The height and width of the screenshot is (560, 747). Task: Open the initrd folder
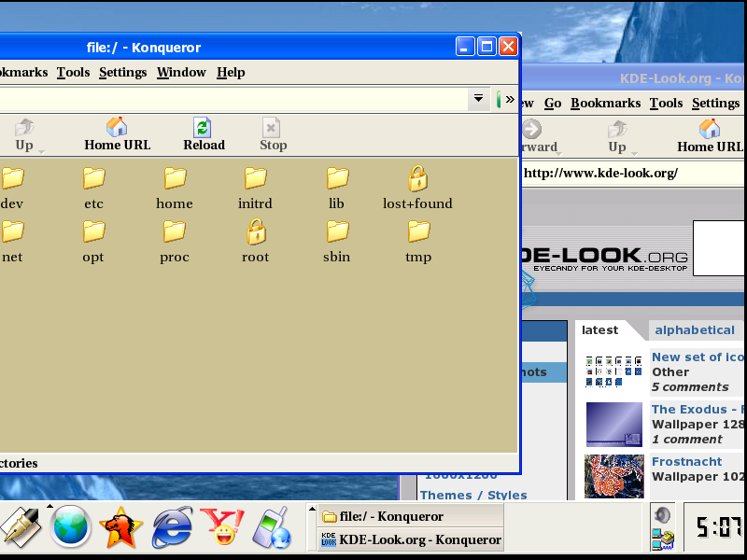point(255,189)
